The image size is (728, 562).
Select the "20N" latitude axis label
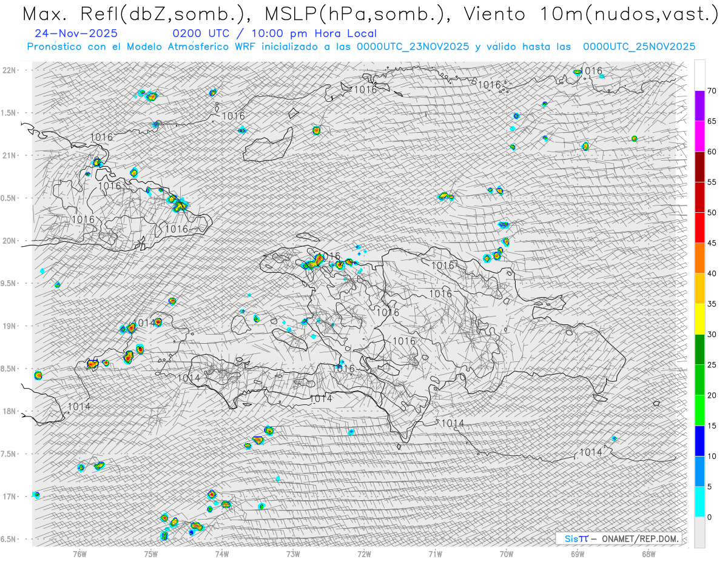click(8, 241)
